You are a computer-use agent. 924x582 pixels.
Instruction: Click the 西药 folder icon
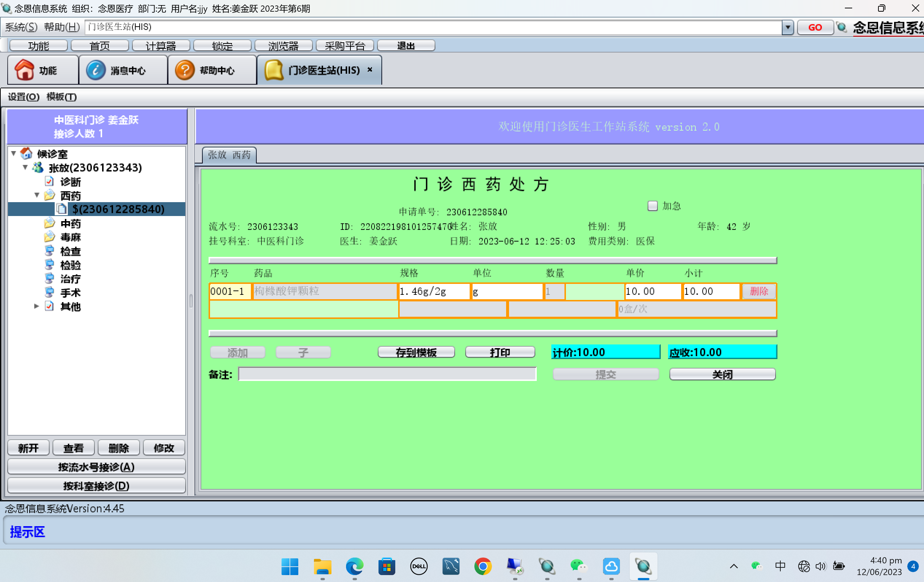tap(50, 195)
